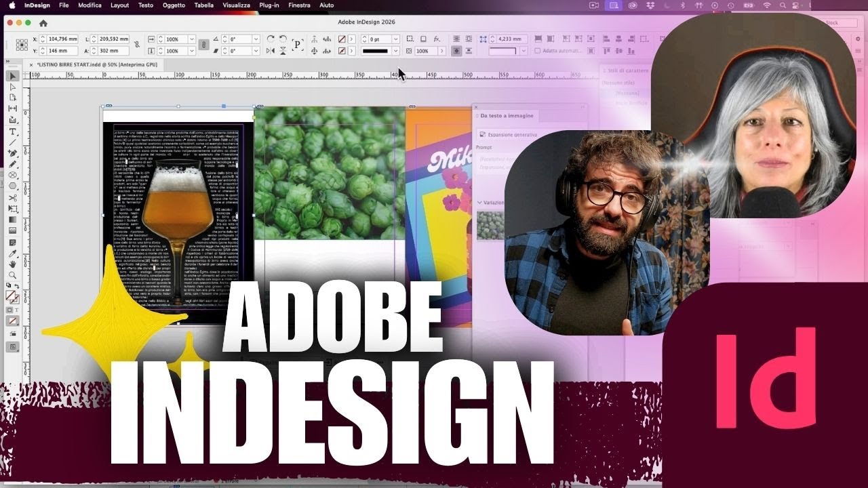Toggle fill and stroke swap arrows
Screen dimensions: 868x488
(18, 287)
